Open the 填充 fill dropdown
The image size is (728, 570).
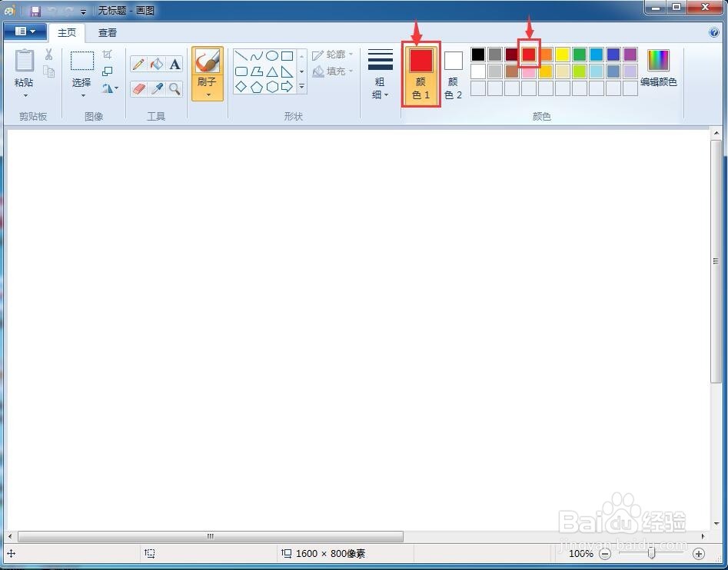[x=332, y=71]
